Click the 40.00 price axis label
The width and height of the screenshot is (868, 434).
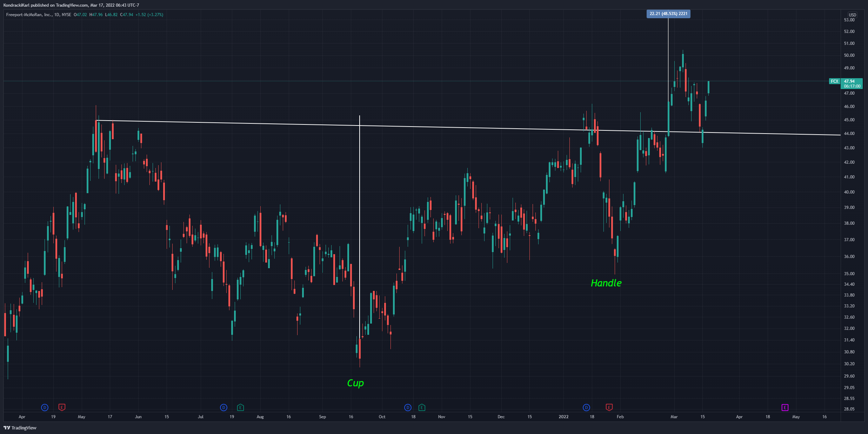click(x=849, y=192)
